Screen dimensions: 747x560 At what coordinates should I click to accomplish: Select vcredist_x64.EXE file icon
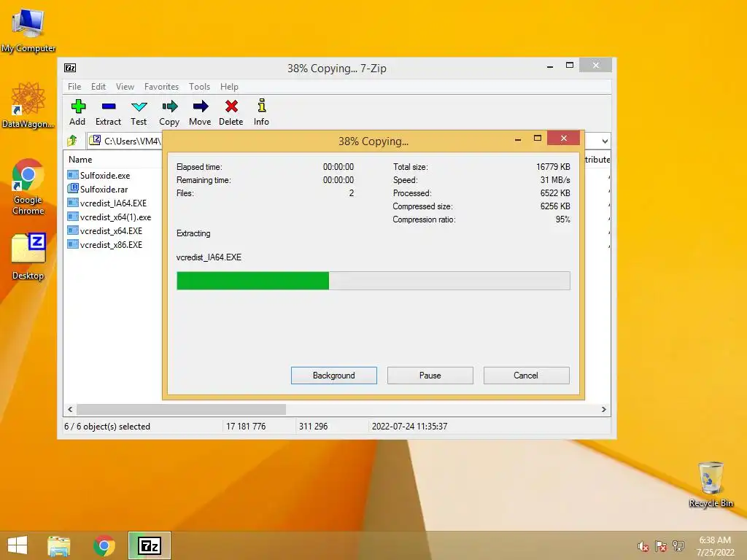[73, 230]
